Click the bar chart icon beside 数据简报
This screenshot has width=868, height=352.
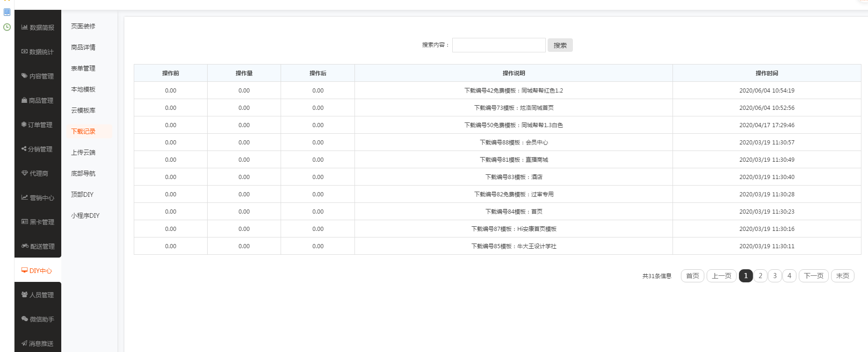coord(24,28)
